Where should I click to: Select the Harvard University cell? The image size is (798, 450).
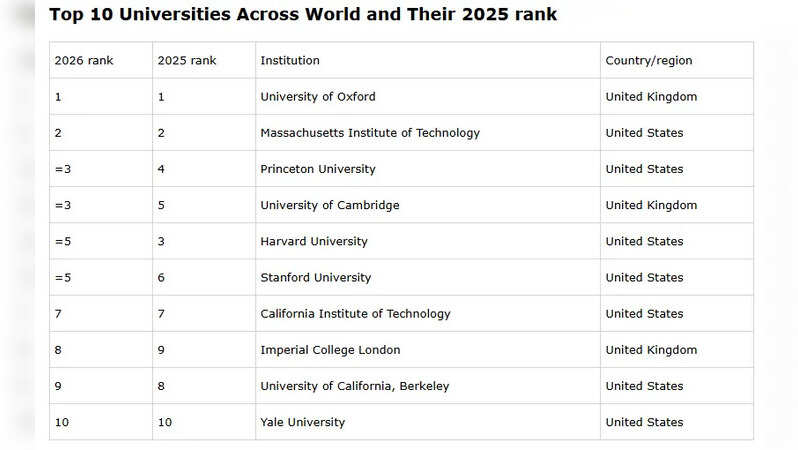click(x=314, y=241)
